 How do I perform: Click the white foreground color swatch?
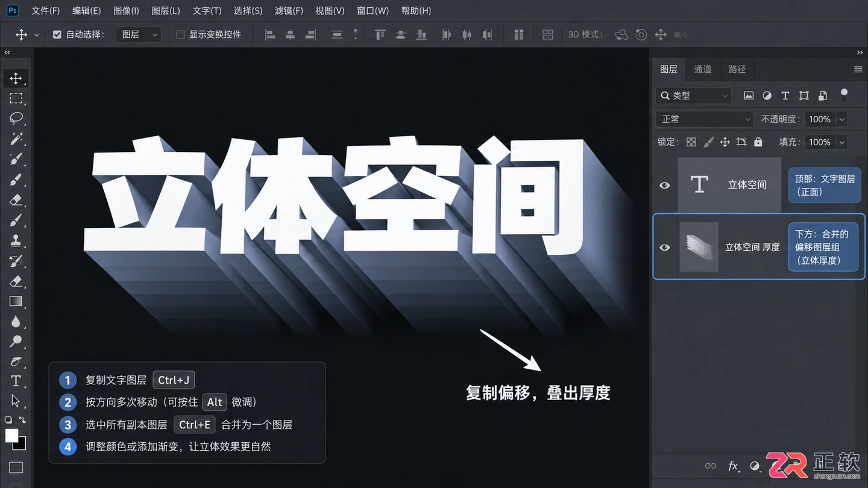11,436
